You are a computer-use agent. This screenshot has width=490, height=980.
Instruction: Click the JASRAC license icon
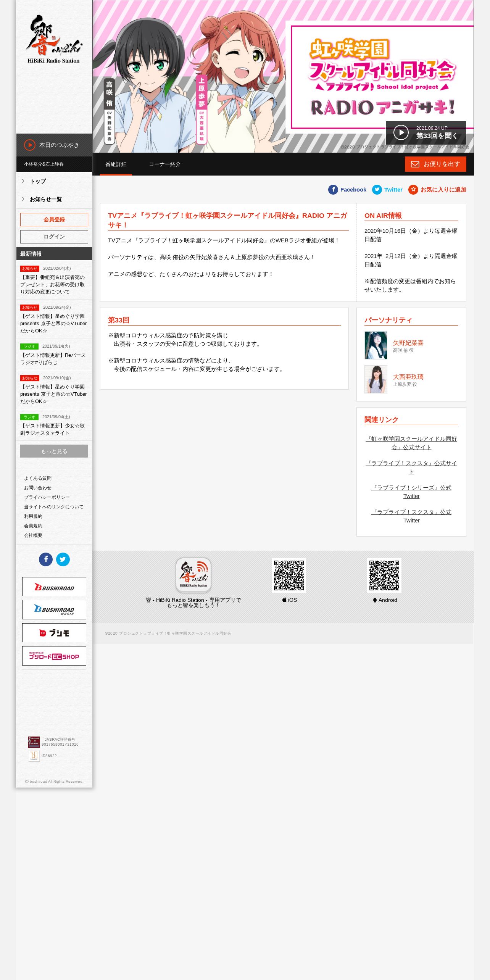tap(34, 742)
